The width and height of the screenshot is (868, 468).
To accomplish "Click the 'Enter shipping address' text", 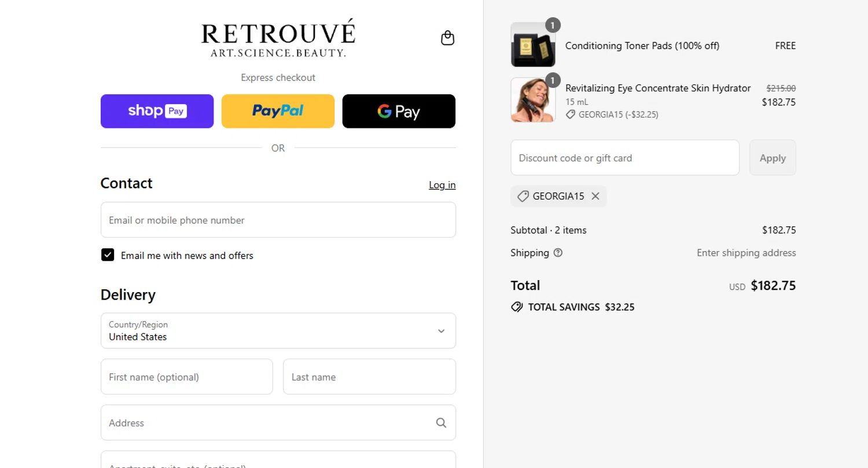I will click(x=746, y=253).
